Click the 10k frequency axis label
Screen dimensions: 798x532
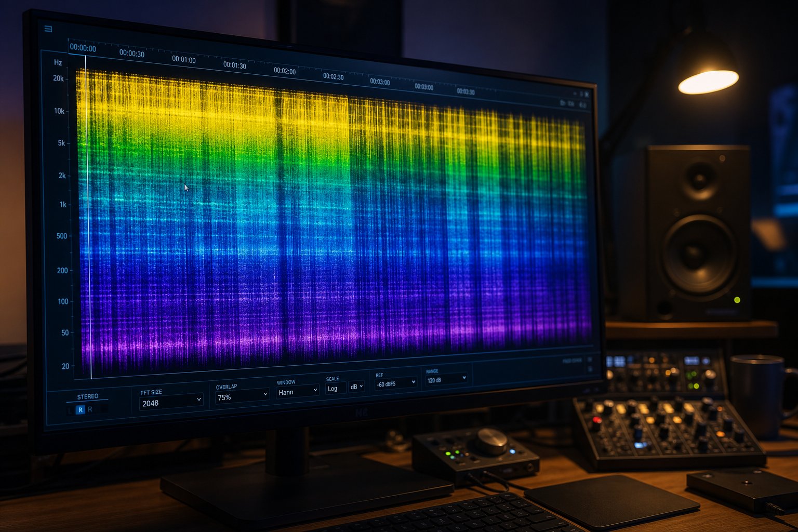[x=59, y=111]
